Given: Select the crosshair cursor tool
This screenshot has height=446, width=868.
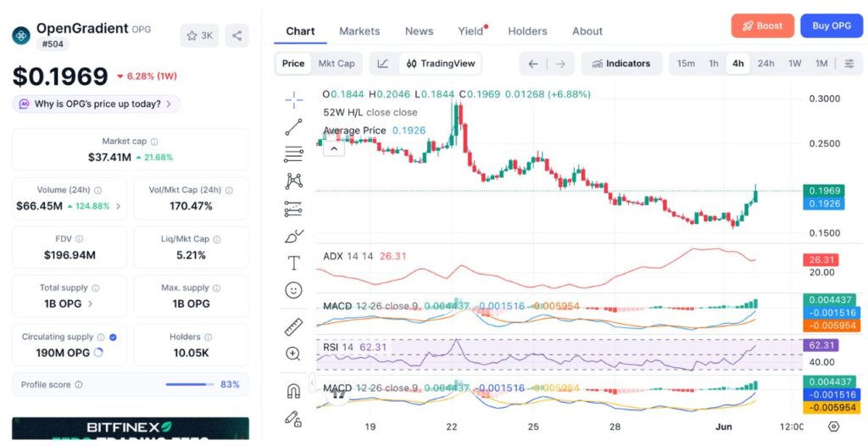Looking at the screenshot, I should coord(293,100).
